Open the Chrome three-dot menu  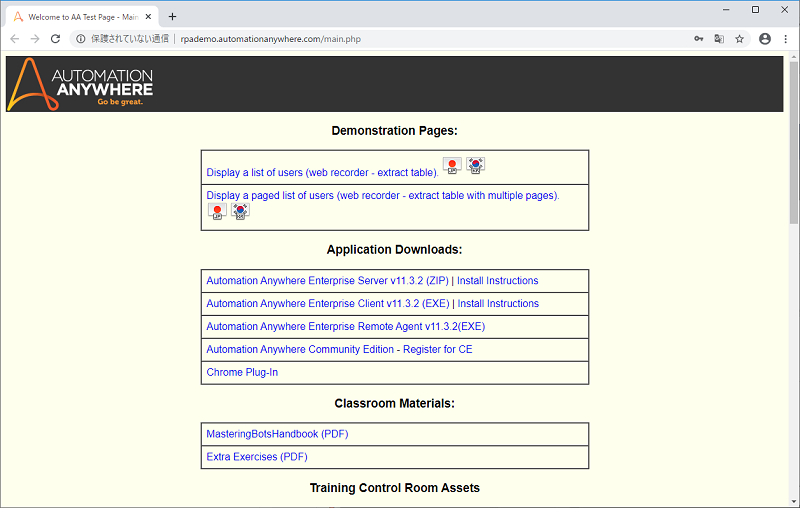coord(785,39)
